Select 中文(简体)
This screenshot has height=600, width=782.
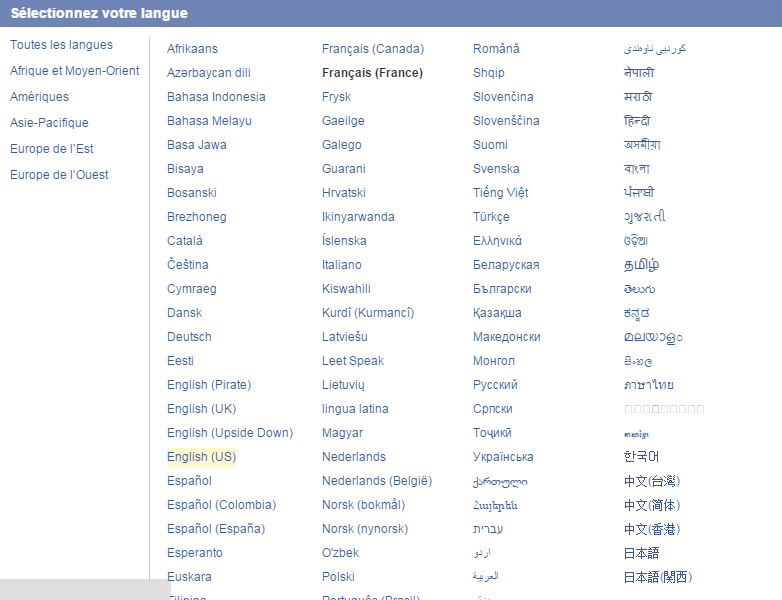(x=652, y=505)
